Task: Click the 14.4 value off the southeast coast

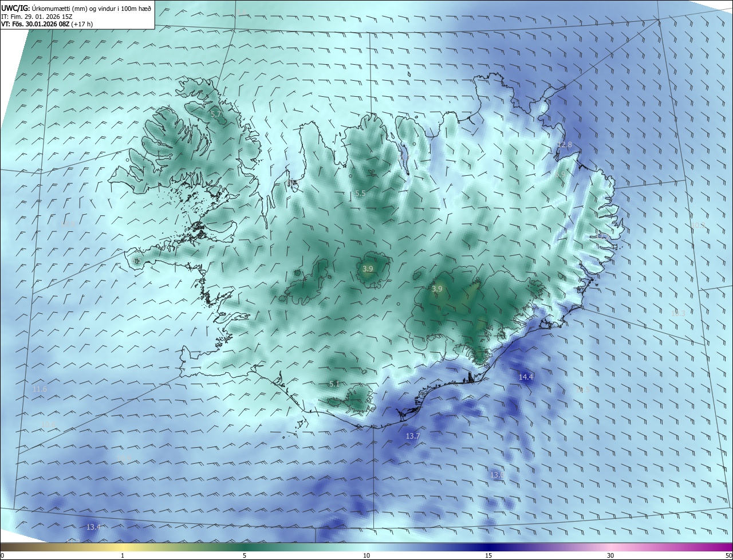Action: [526, 377]
